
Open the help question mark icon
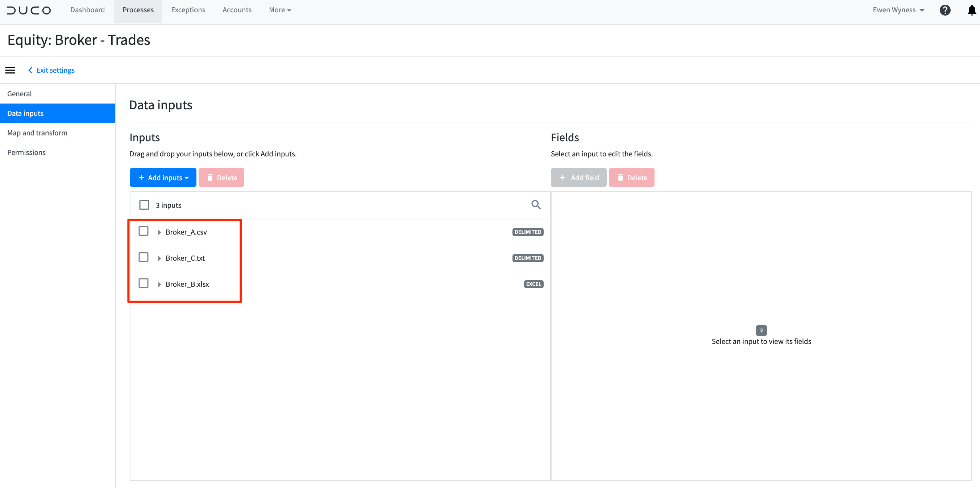[x=945, y=10]
